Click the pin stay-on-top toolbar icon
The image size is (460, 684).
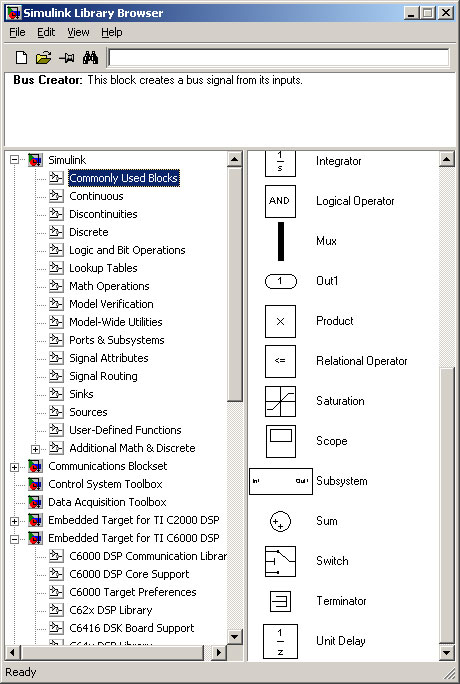(67, 58)
